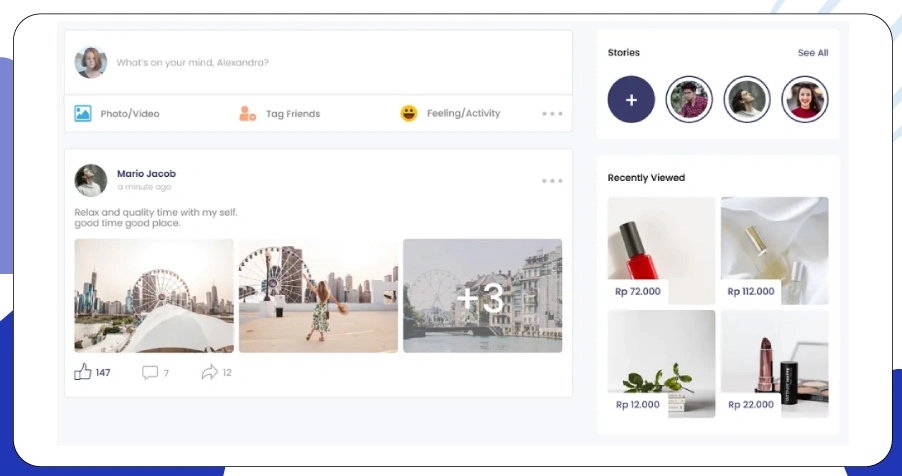Open Mario Jacob's profile name link

[x=146, y=174]
